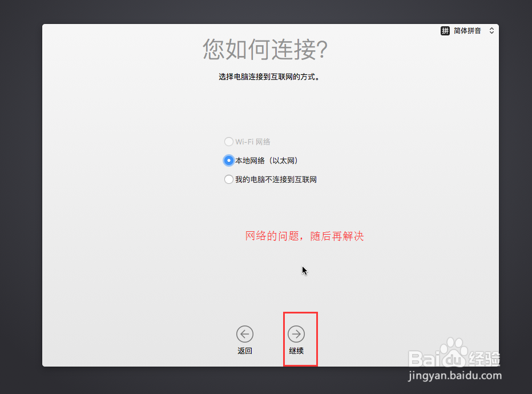
Task: Click the circled left-arrow above 返回
Action: 245,333
